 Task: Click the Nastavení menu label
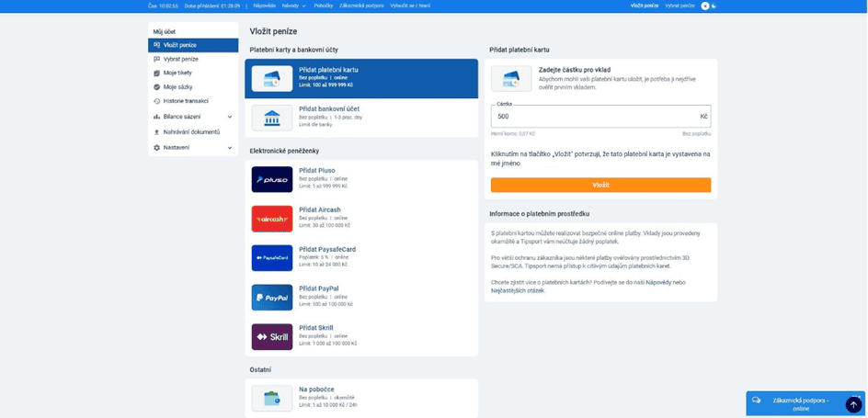(176, 148)
